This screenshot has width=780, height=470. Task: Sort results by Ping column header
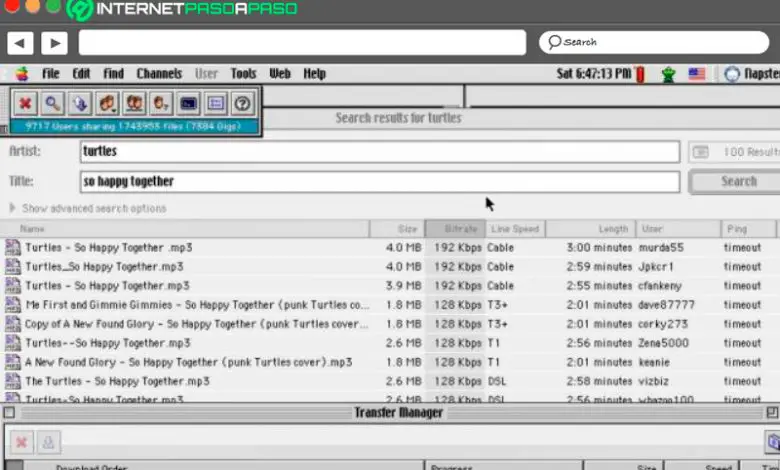749,229
